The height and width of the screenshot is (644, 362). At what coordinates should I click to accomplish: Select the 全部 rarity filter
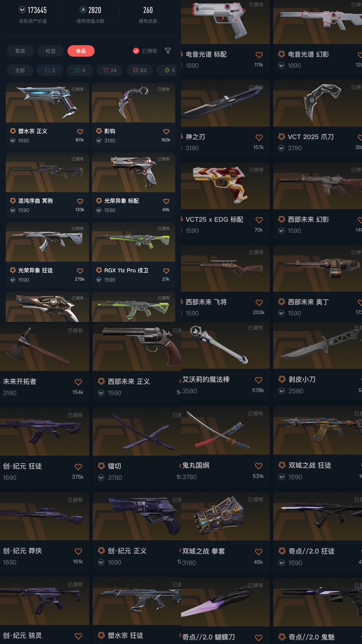coord(20,70)
